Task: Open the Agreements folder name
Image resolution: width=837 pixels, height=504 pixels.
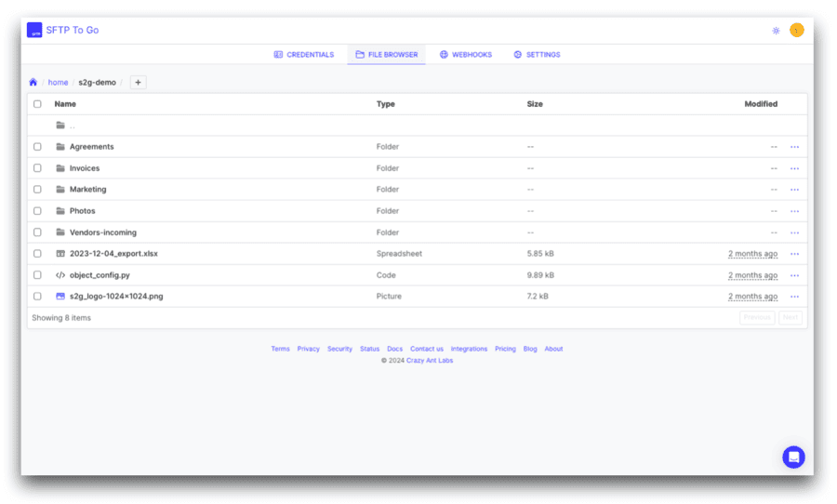Action: 92,146
